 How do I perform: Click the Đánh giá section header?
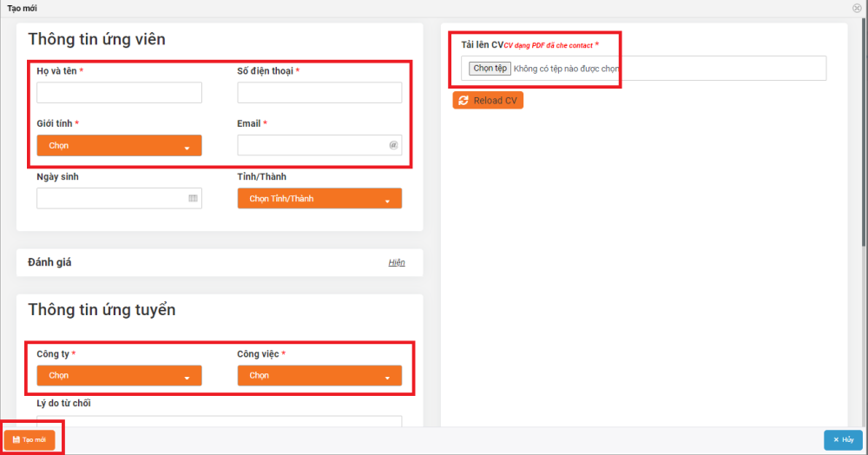[x=50, y=262]
